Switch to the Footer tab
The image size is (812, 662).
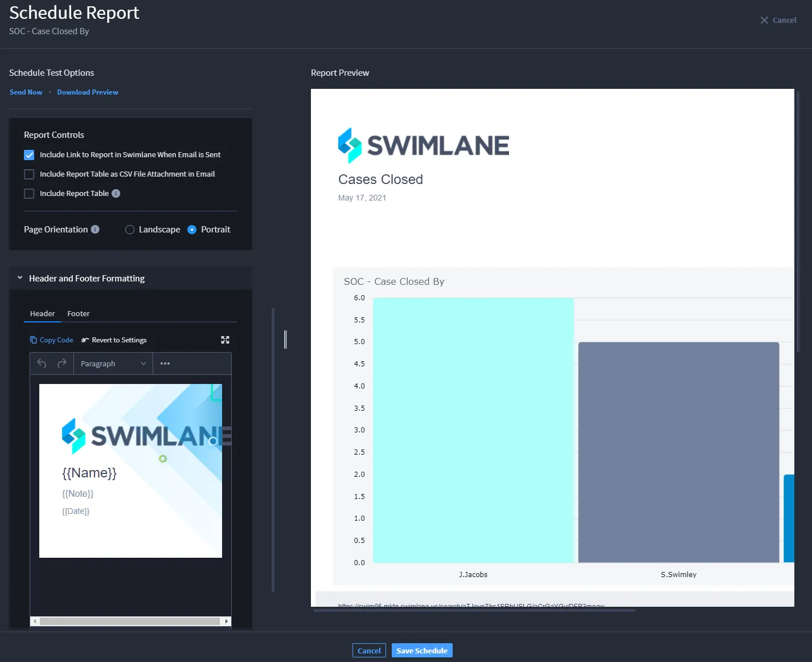[x=79, y=313]
